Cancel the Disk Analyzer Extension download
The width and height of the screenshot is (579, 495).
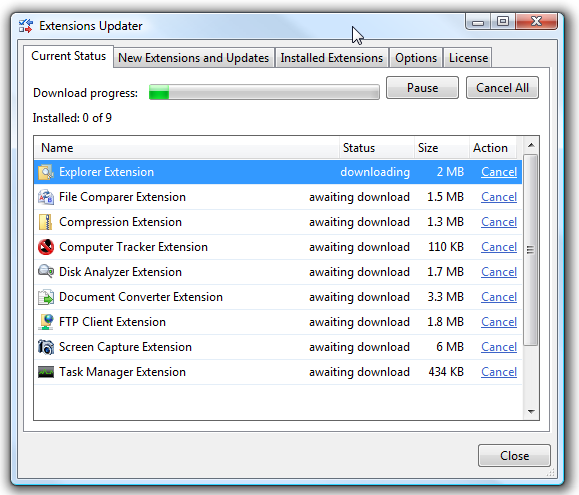499,272
